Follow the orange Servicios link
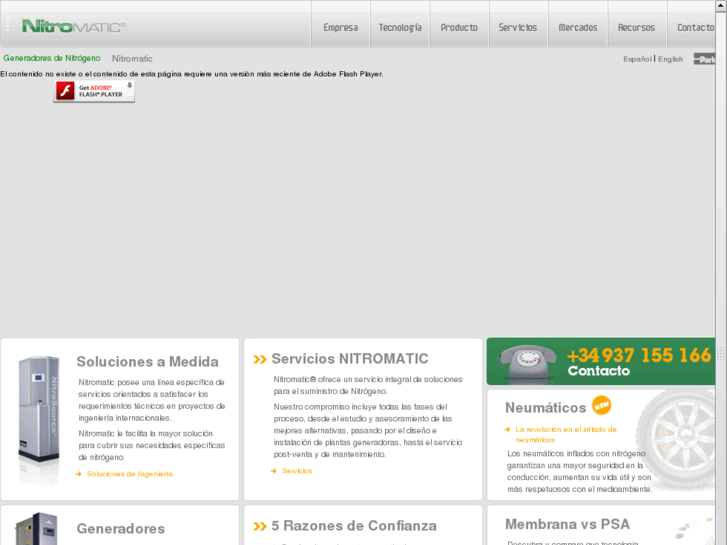This screenshot has height=545, width=727. (297, 471)
